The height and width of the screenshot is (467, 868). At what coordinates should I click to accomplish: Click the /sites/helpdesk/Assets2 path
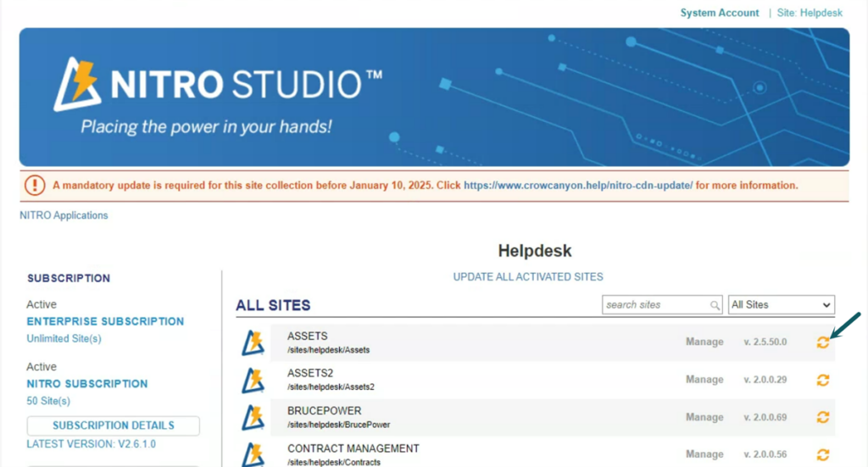tap(331, 386)
